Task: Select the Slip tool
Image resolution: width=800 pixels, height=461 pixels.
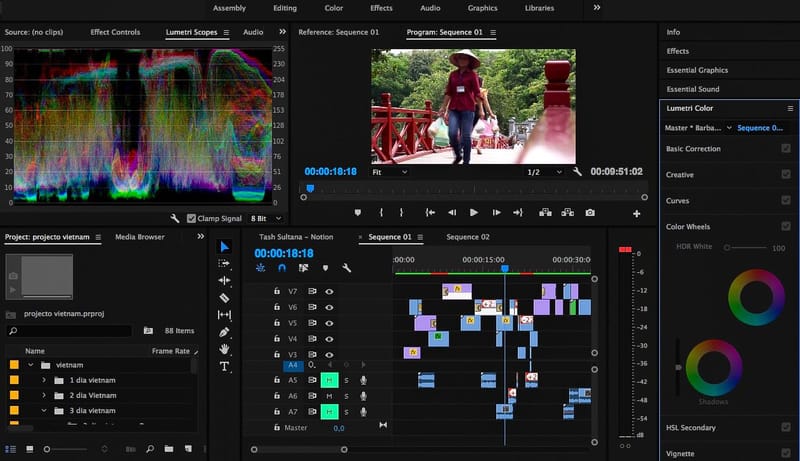Action: click(x=224, y=315)
